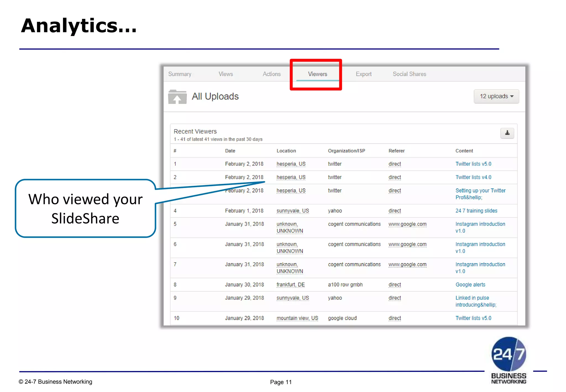Click the first www.google.com referer
This screenshot has height=392, width=566.
tap(407, 224)
